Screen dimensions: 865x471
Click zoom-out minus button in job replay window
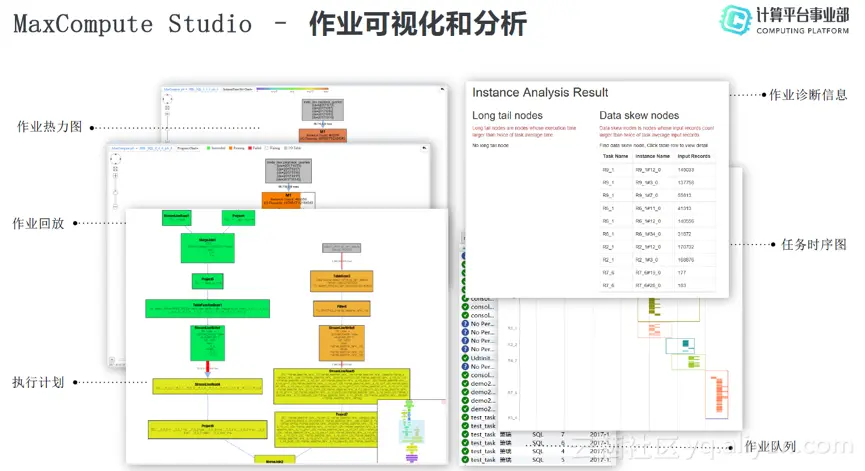tap(115, 206)
